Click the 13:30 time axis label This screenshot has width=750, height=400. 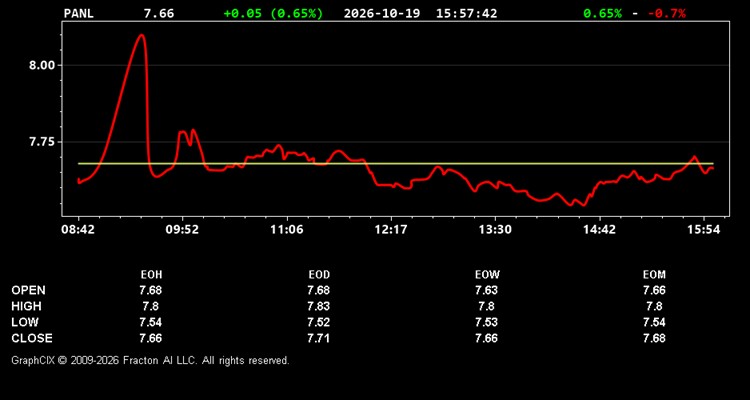495,229
